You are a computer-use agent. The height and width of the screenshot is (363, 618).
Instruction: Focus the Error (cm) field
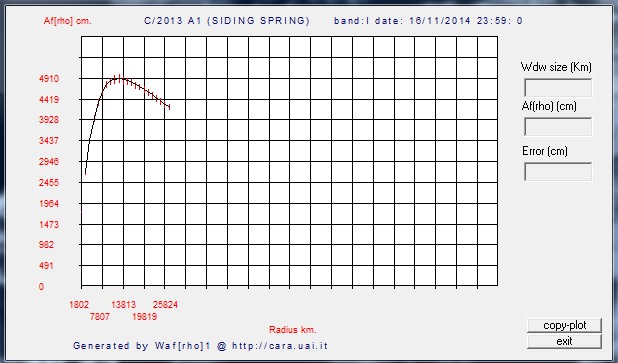pos(558,172)
